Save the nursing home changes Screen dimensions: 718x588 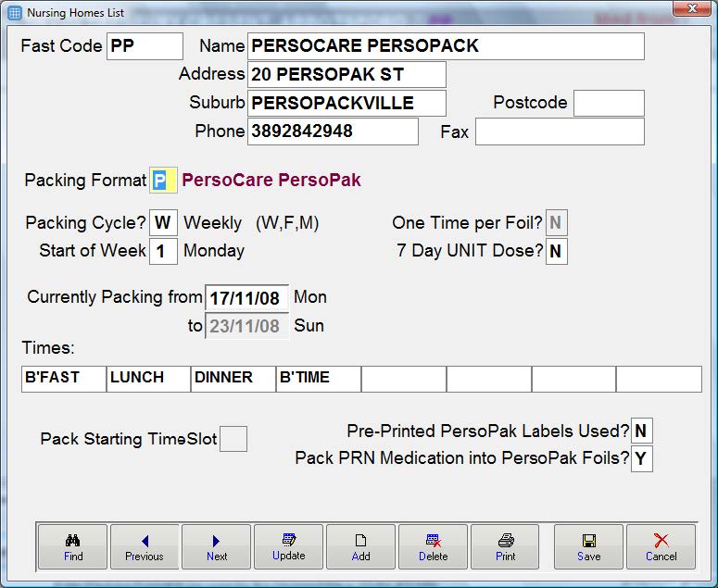[x=588, y=547]
